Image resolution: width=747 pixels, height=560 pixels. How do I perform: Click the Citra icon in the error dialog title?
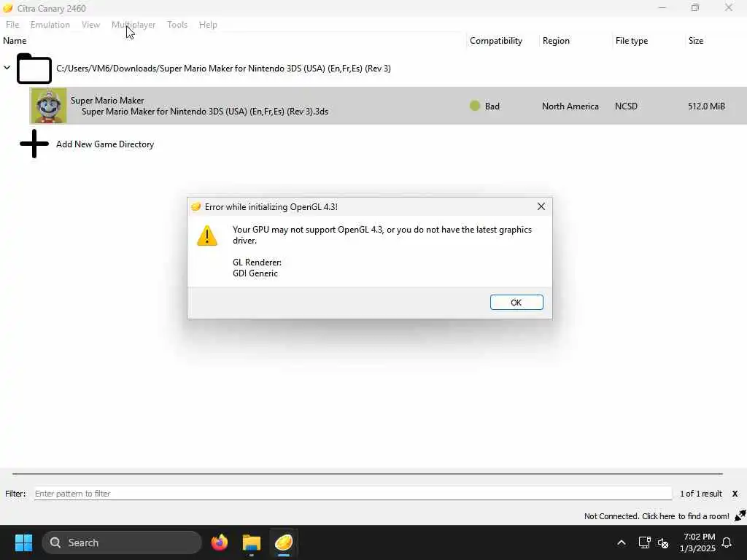196,206
